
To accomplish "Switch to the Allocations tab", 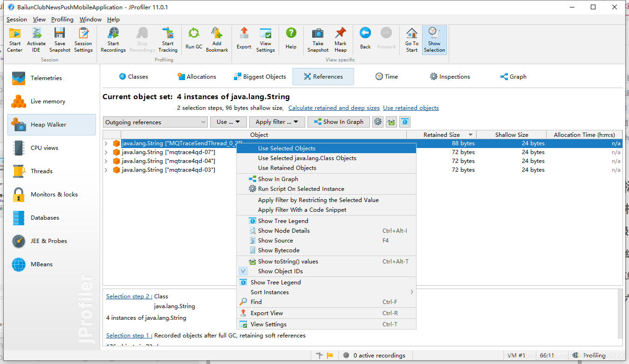I will point(197,76).
